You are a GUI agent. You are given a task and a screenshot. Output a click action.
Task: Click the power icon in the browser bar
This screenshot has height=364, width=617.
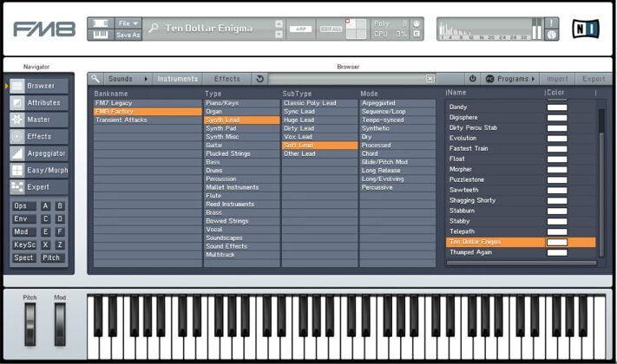(473, 79)
